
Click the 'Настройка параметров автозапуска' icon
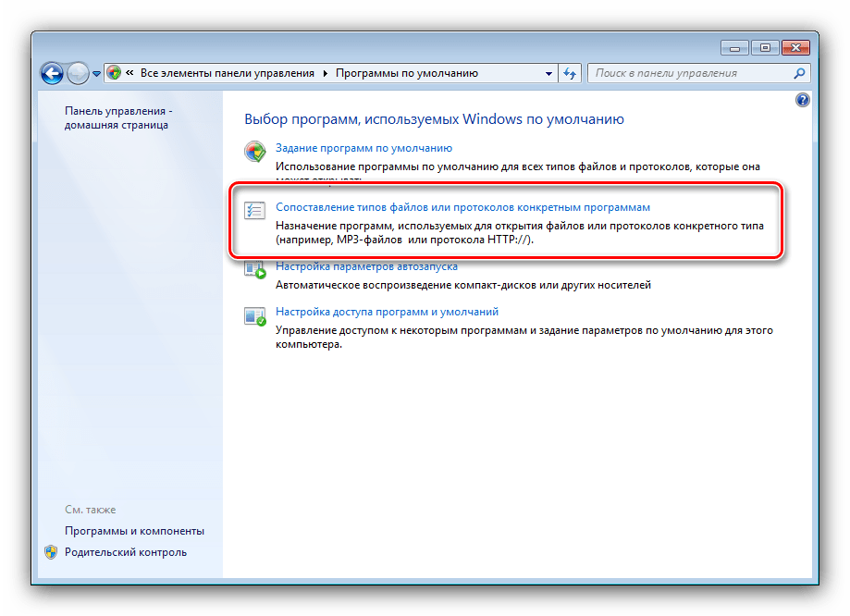[x=254, y=270]
